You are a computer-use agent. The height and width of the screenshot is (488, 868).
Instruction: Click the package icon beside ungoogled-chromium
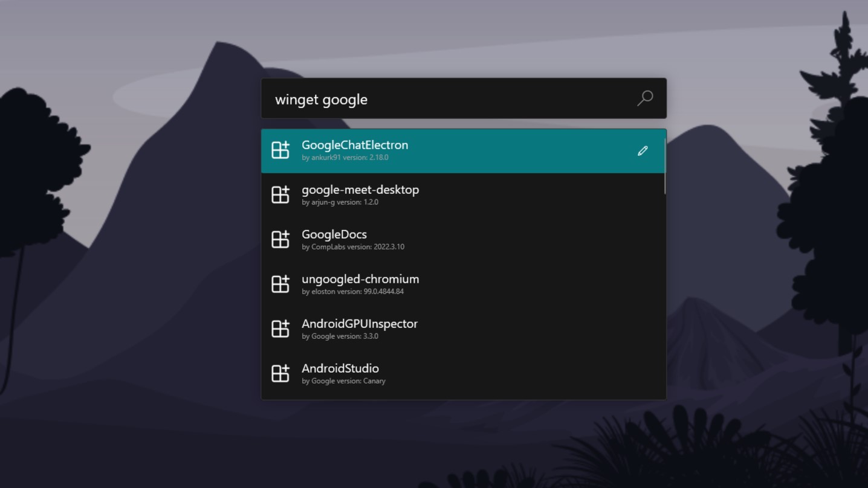point(280,284)
